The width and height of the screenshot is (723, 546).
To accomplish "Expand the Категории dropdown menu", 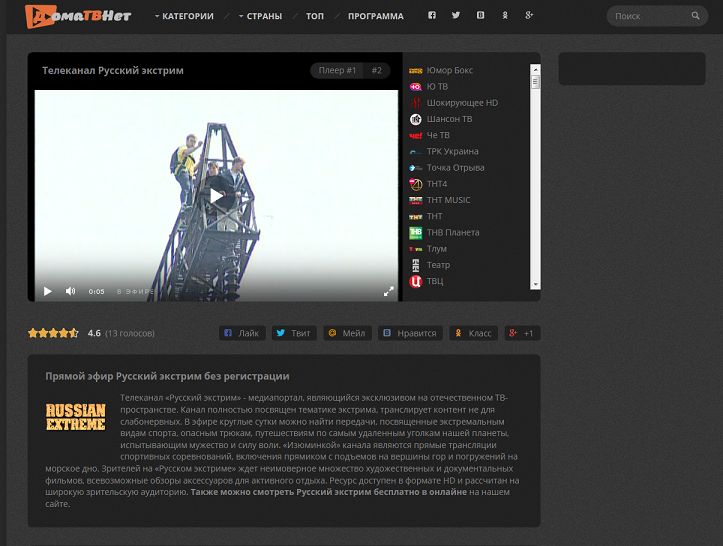I will point(184,16).
